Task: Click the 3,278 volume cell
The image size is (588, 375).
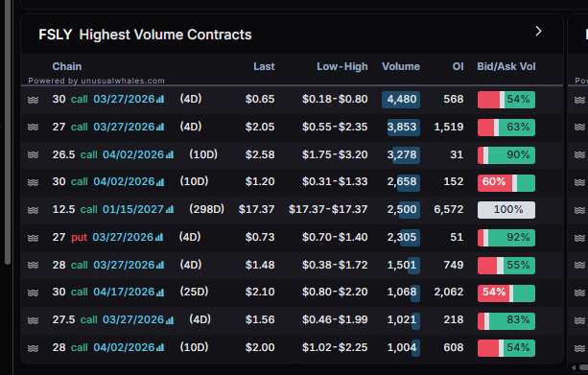Action: click(403, 154)
